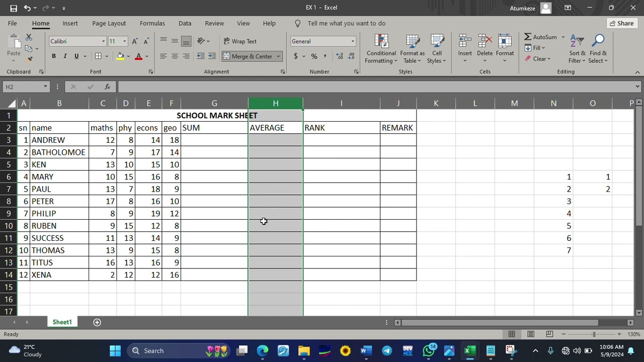This screenshot has width=644, height=362.
Task: Select column G header
Action: tap(214, 103)
